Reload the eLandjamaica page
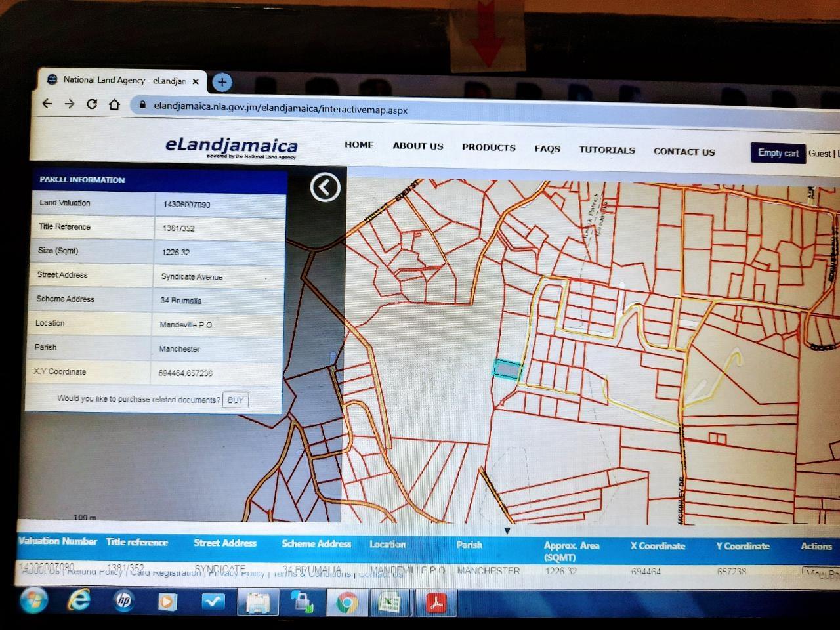Viewport: 840px width, 630px height. pyautogui.click(x=92, y=104)
